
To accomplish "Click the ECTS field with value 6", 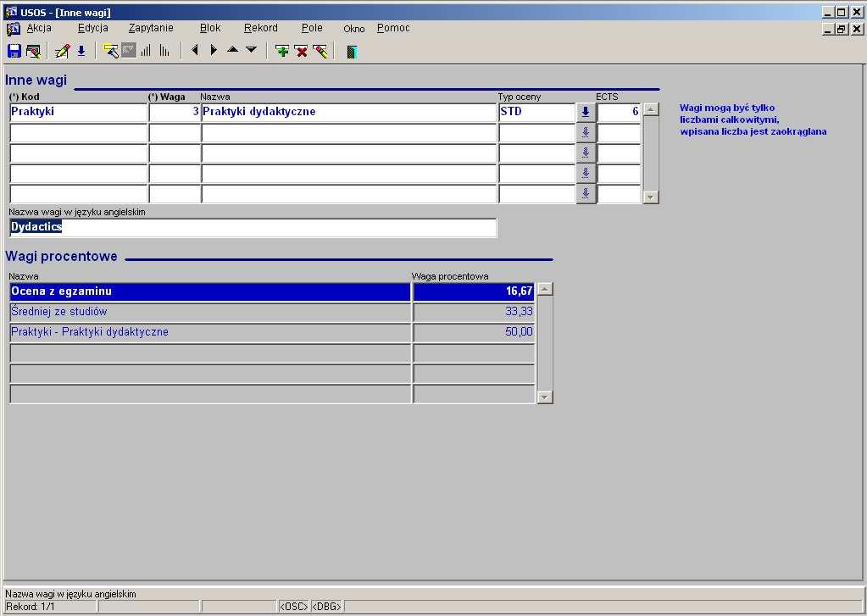I will 619,112.
